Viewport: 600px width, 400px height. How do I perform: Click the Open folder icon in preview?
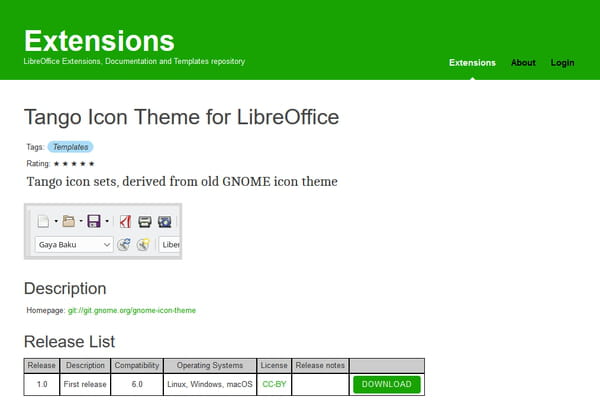[69, 221]
